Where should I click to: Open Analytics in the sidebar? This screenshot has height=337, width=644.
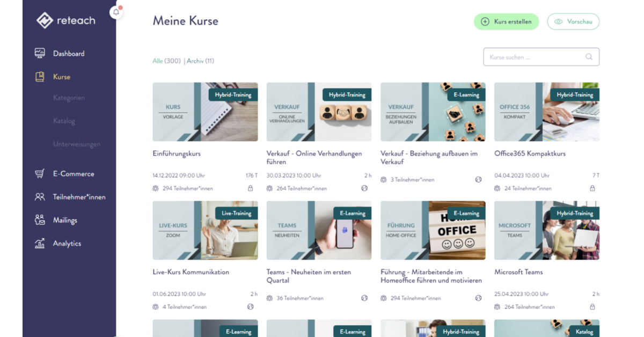67,244
